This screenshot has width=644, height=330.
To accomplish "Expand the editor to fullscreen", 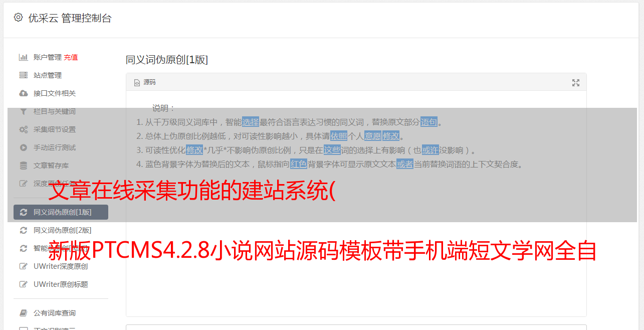I will 576,83.
